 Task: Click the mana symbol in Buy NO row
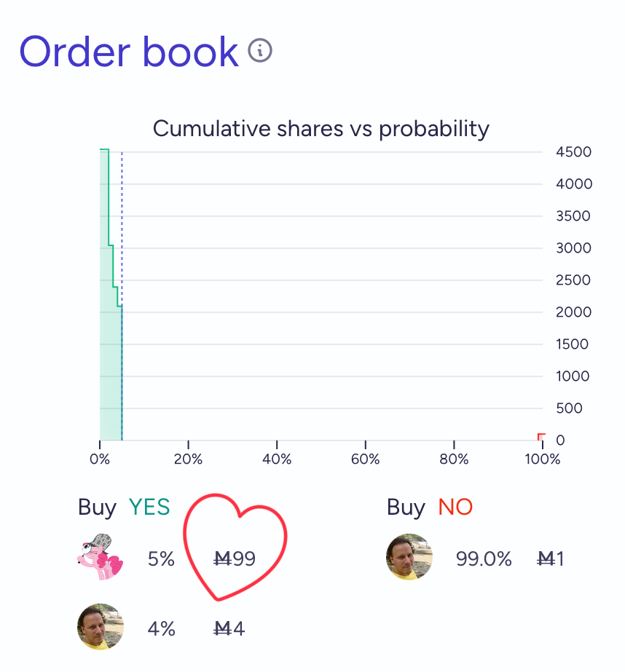pyautogui.click(x=546, y=559)
